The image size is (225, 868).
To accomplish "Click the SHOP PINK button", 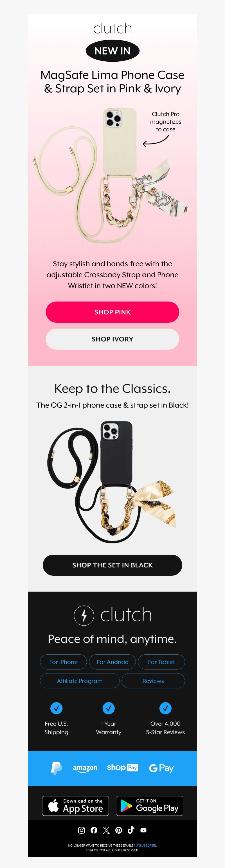I will [x=112, y=312].
